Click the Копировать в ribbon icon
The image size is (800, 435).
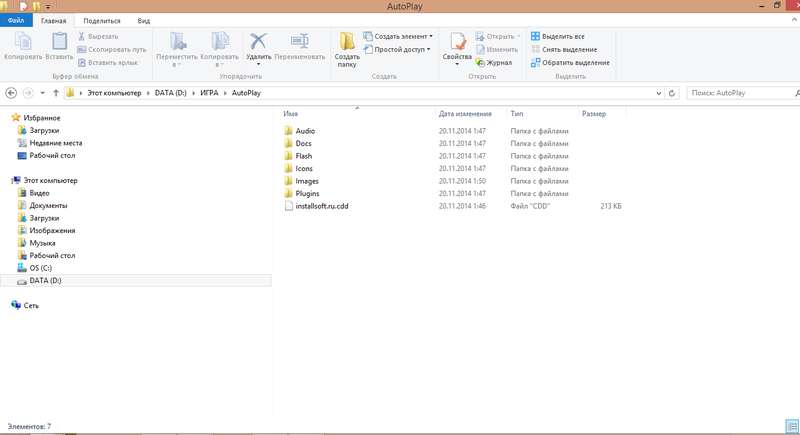[219, 41]
